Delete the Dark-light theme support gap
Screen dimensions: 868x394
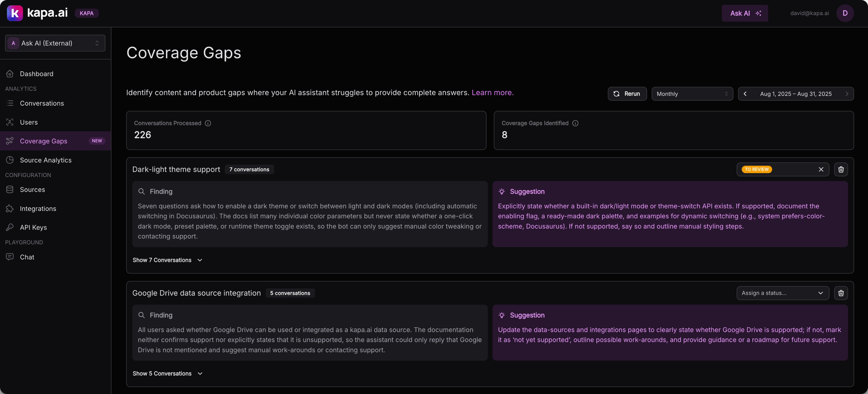[841, 169]
